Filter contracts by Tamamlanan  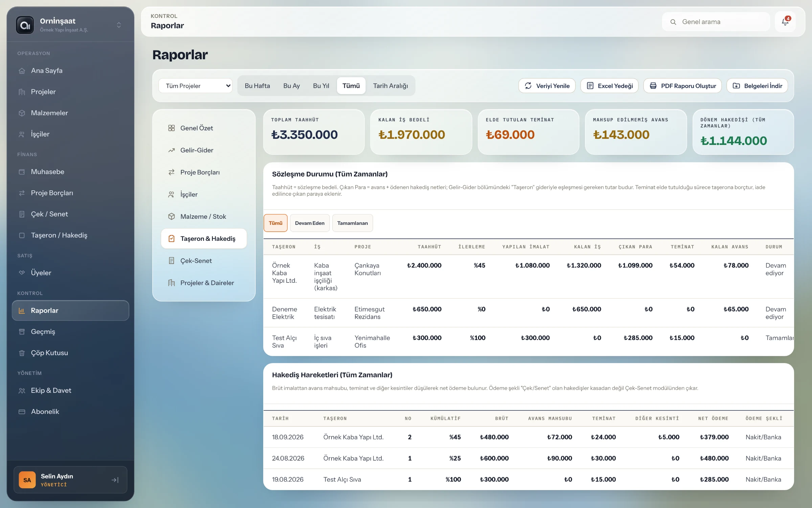[x=353, y=223]
